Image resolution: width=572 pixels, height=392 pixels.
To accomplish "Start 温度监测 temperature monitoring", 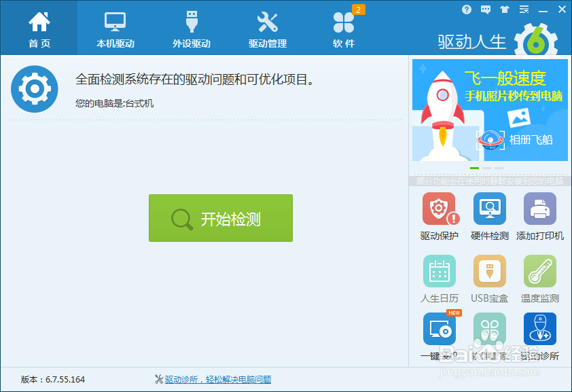I will 539,270.
